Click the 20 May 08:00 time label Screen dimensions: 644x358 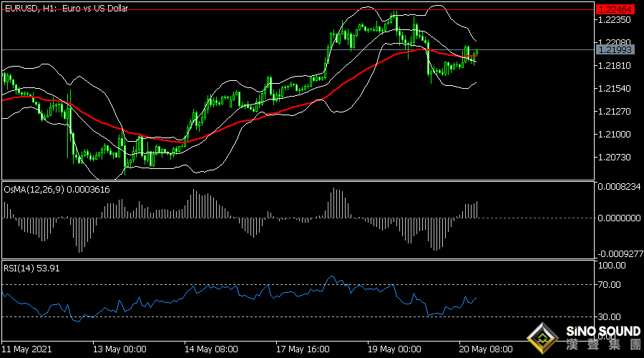click(x=485, y=350)
